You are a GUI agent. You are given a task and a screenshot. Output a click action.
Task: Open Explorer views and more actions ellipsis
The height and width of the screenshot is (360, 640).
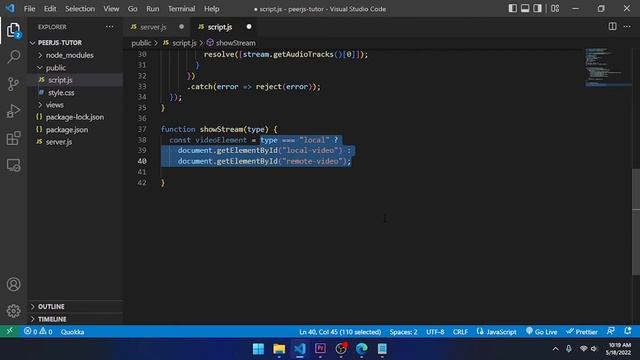coord(110,27)
